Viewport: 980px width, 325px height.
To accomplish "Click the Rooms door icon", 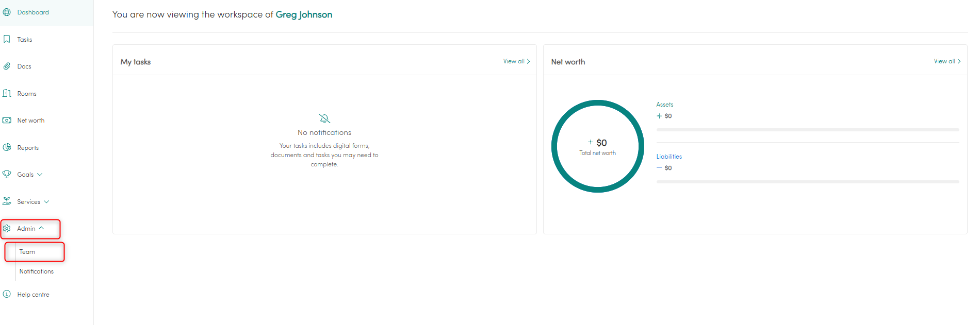I will click(x=7, y=93).
